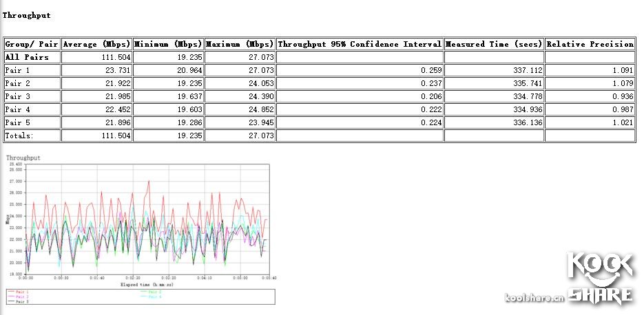Select the All Pairs row label

point(27,57)
